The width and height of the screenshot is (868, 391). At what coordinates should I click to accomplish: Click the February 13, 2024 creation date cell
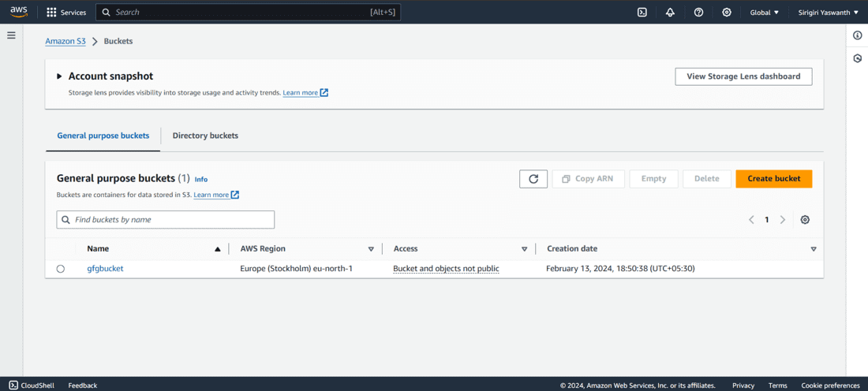620,268
